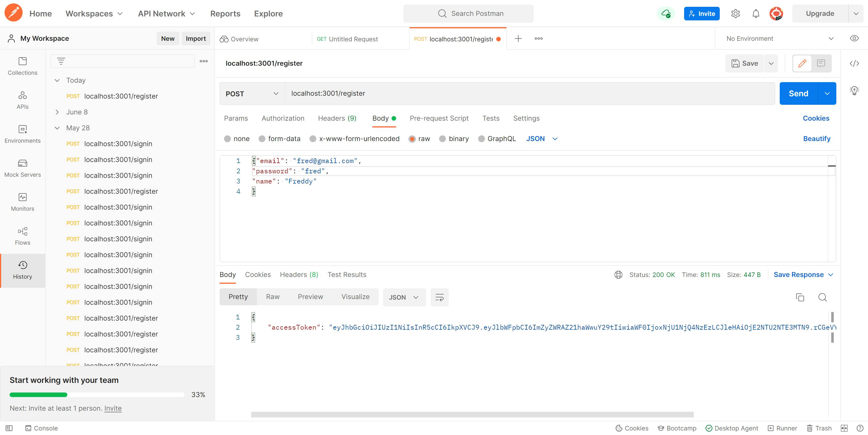
Task: Switch to the Pre-request Script tab
Action: click(439, 118)
